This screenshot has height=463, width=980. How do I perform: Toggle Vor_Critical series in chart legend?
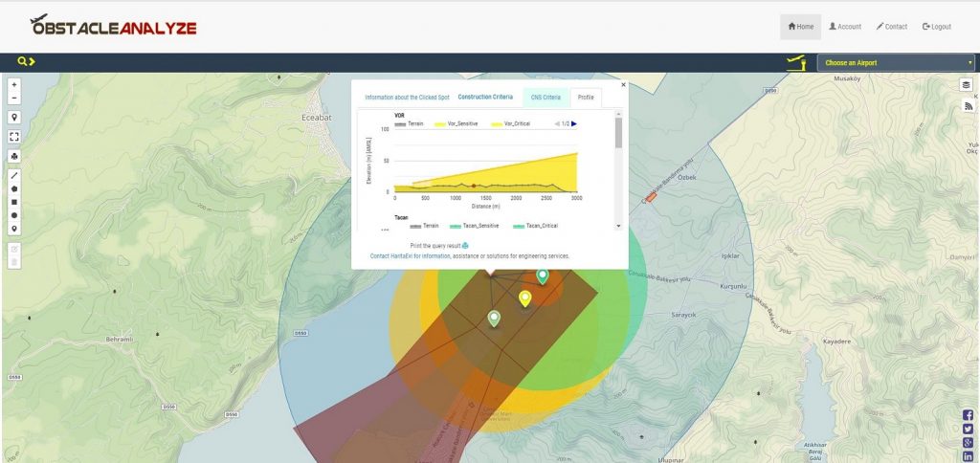[x=510, y=123]
